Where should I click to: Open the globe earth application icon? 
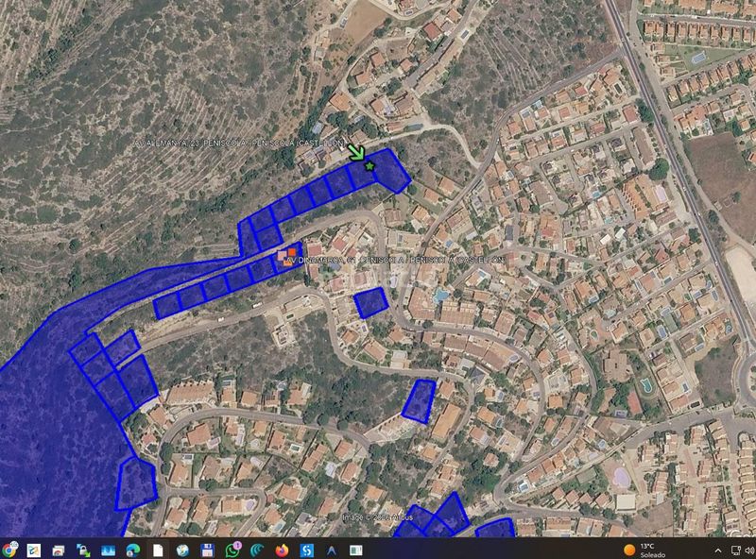pyautogui.click(x=182, y=550)
